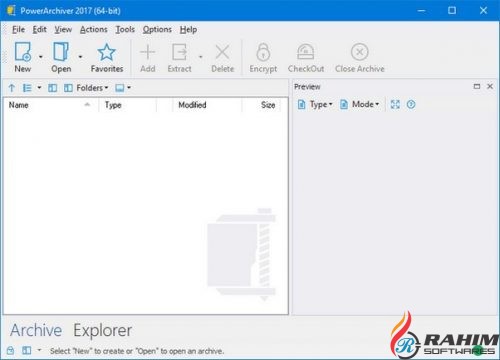This screenshot has width=500, height=360.
Task: Open the View menu
Action: 63,29
